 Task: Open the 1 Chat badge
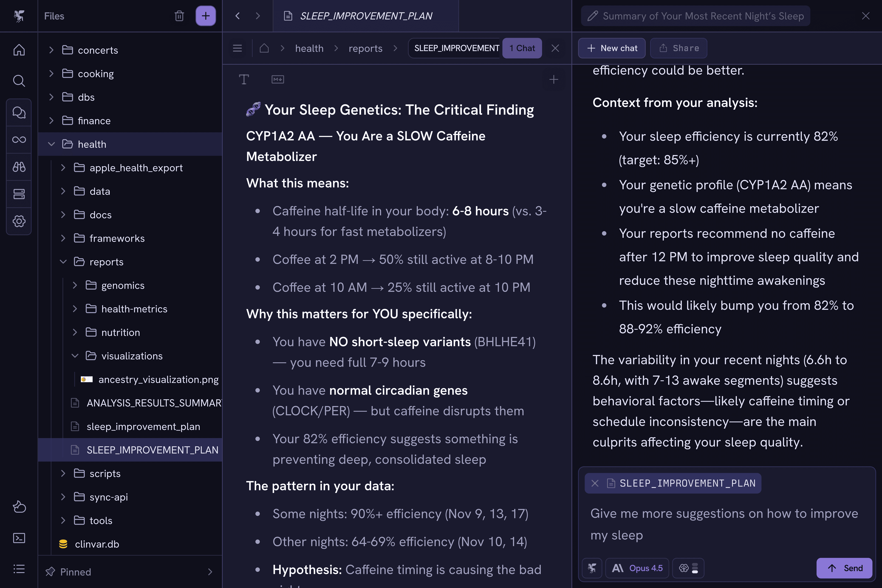(x=522, y=48)
